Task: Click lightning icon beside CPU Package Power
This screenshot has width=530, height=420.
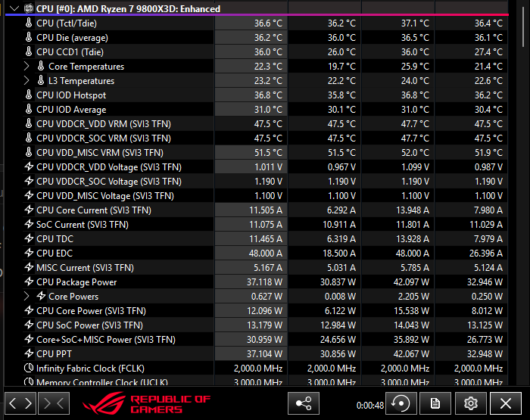Action: click(x=29, y=282)
